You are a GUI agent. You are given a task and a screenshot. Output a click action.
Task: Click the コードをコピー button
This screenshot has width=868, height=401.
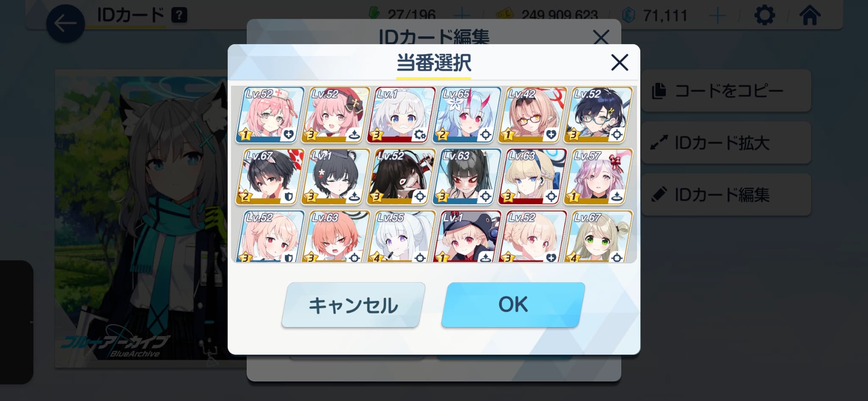click(726, 91)
